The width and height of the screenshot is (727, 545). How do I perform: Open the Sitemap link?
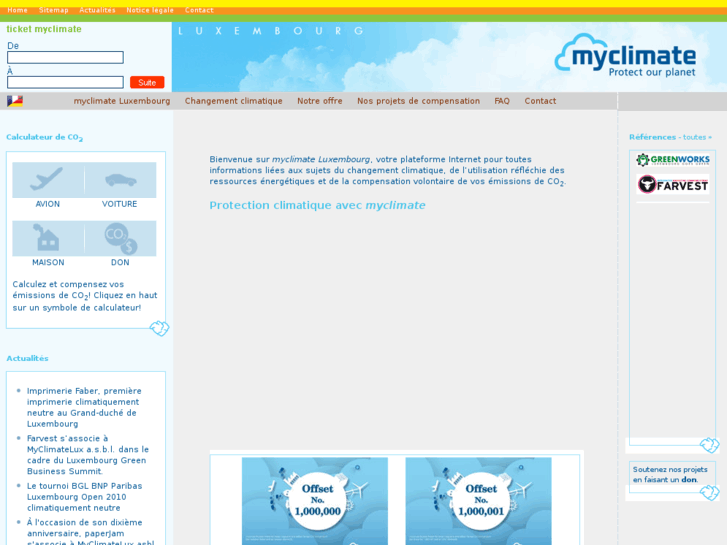click(54, 10)
